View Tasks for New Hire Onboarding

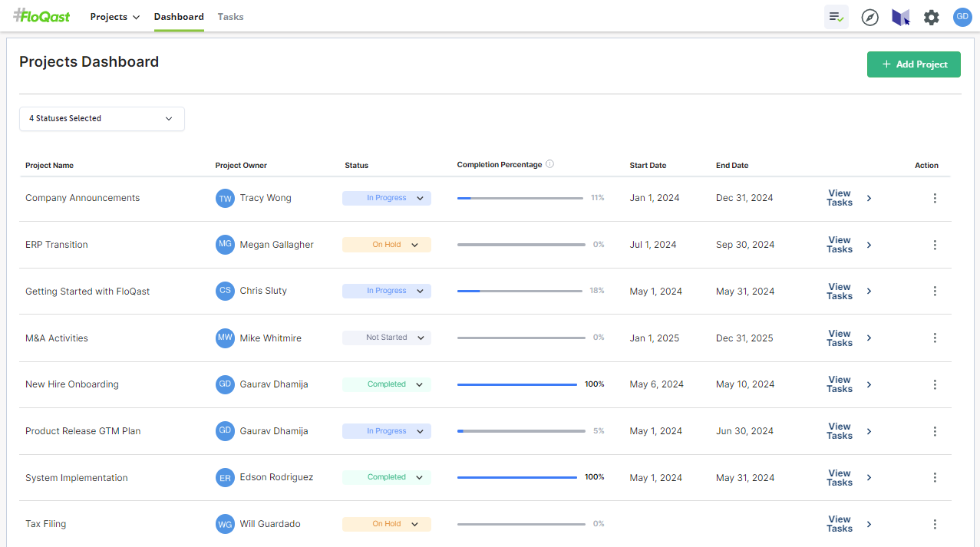(x=849, y=384)
